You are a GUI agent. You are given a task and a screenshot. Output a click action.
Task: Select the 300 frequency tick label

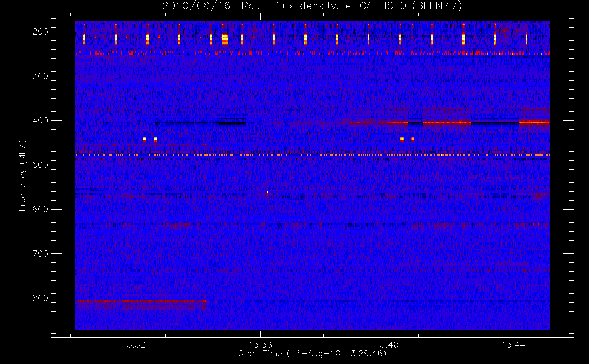tap(40, 76)
